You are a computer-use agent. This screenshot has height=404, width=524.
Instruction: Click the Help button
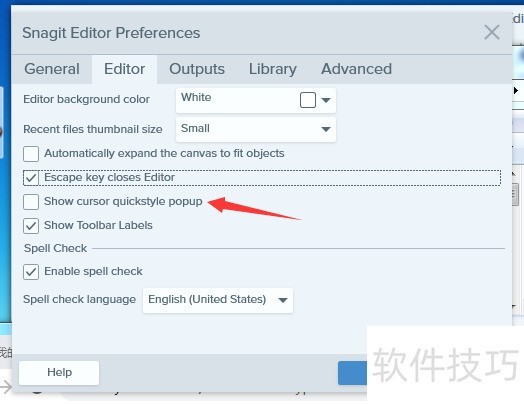click(x=59, y=372)
